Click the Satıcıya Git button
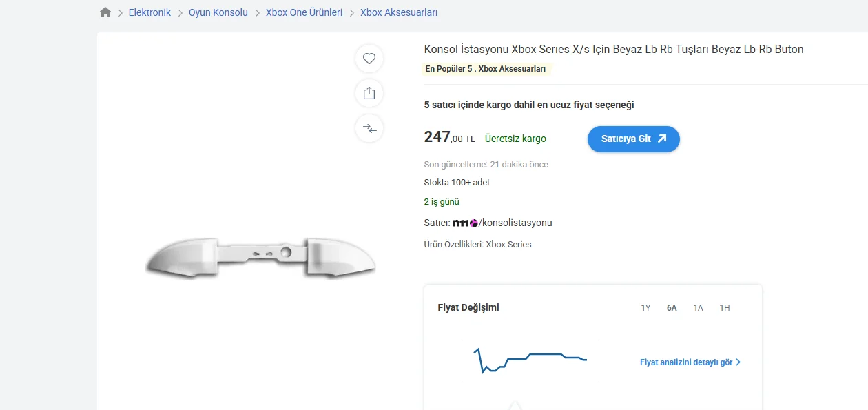The width and height of the screenshot is (868, 410). [x=634, y=139]
